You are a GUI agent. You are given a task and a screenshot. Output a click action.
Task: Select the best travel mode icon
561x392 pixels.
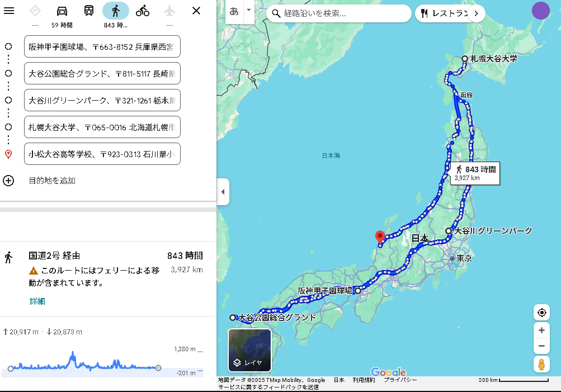[x=35, y=11]
